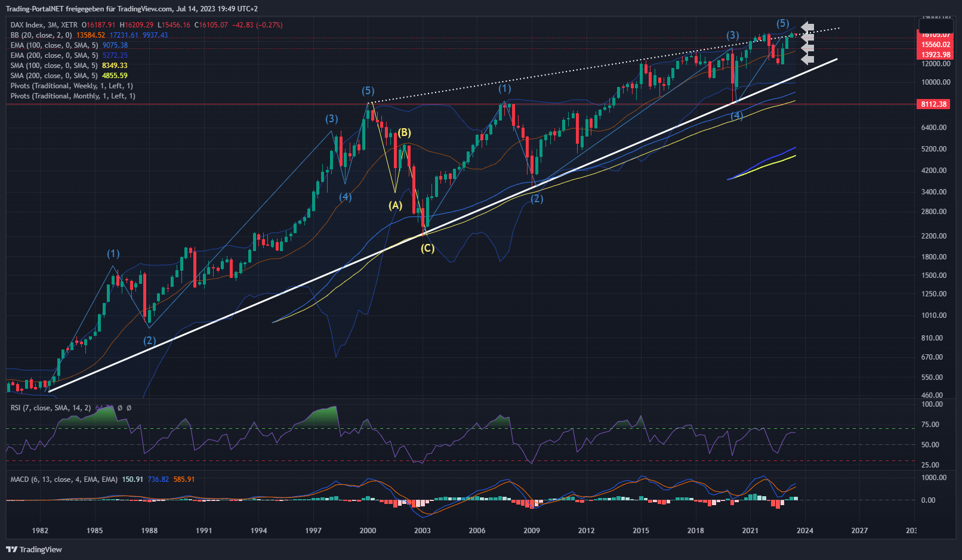The image size is (962, 560).
Task: Click the Pivots Traditional Weekly legend
Action: pyautogui.click(x=72, y=86)
